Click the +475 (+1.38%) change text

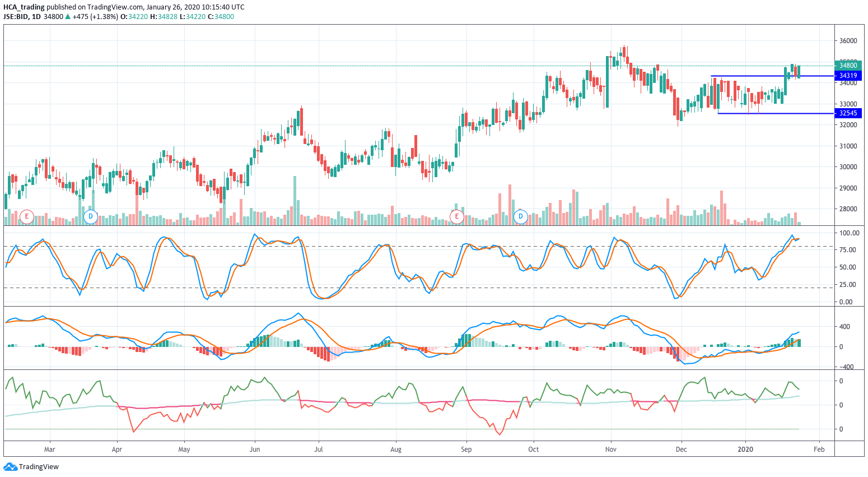(x=96, y=17)
